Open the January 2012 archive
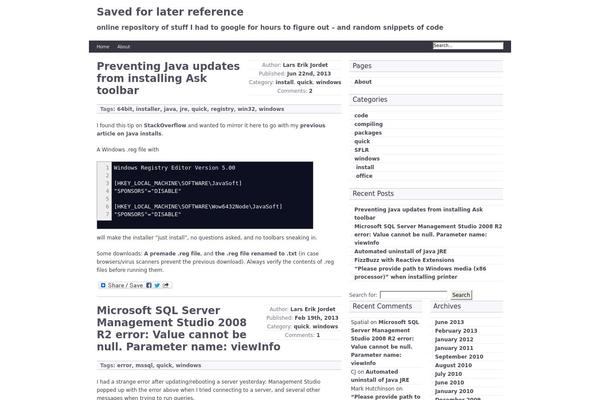 point(454,340)
